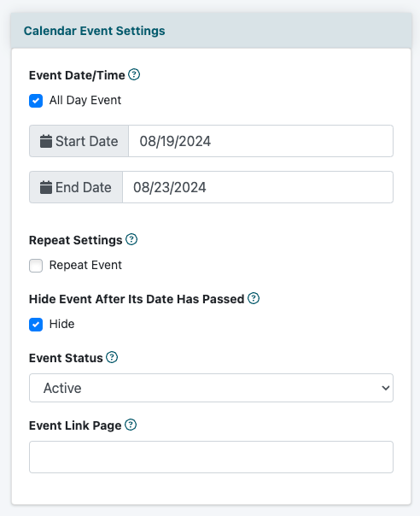Viewport: 420px width, 516px height.
Task: Click the calendar icon in End Date label
Action: coord(46,187)
